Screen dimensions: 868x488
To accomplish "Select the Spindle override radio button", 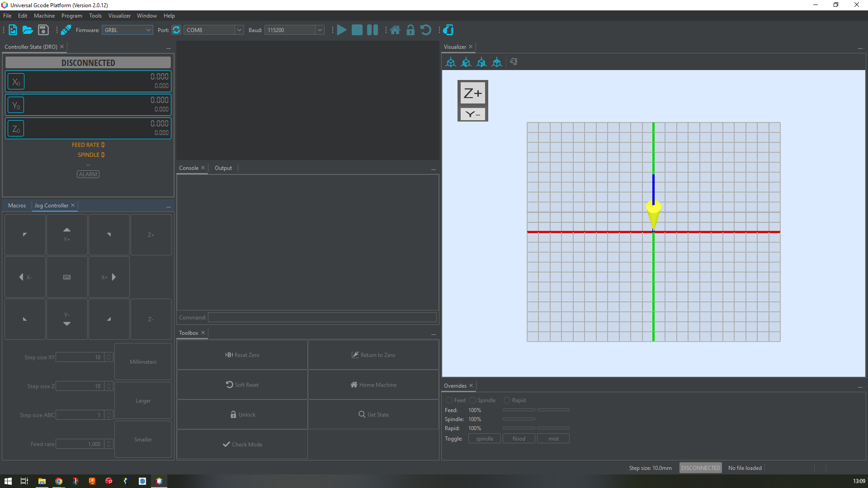I will point(472,400).
